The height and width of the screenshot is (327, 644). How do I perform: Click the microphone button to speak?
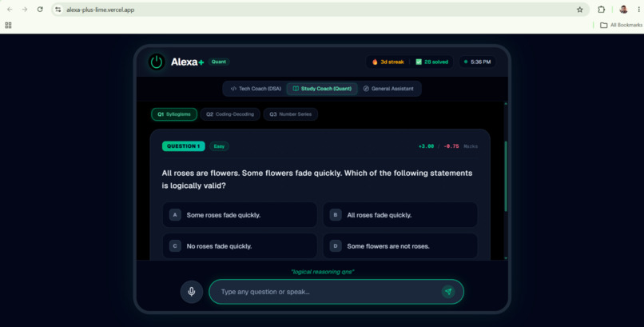click(x=192, y=292)
